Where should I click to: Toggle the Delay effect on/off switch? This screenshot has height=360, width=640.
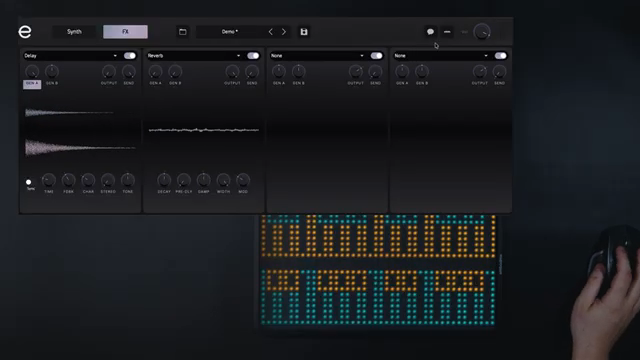click(x=130, y=56)
